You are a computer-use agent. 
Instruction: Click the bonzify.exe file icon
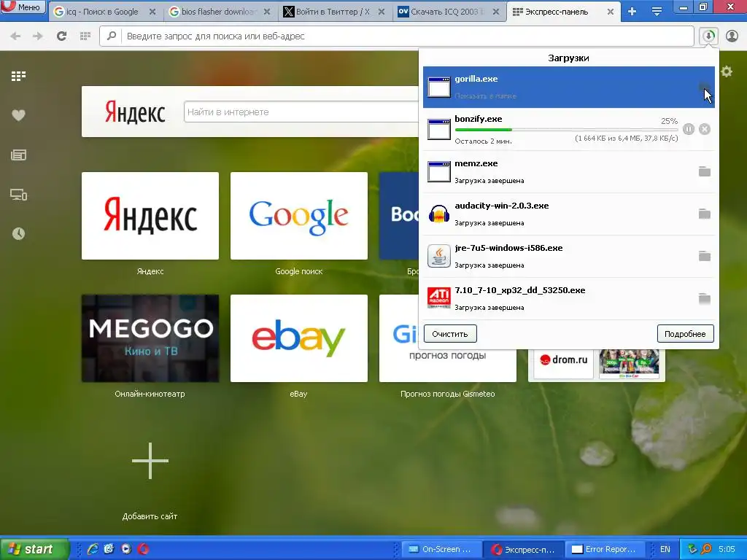coord(438,130)
